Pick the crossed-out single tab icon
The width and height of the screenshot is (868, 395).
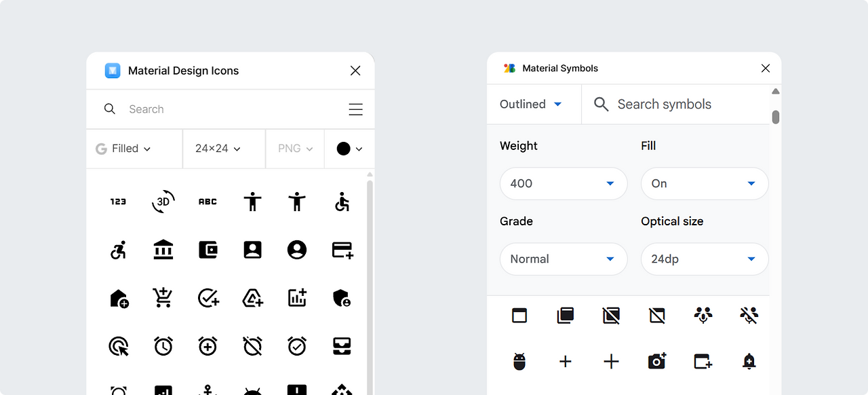point(656,315)
